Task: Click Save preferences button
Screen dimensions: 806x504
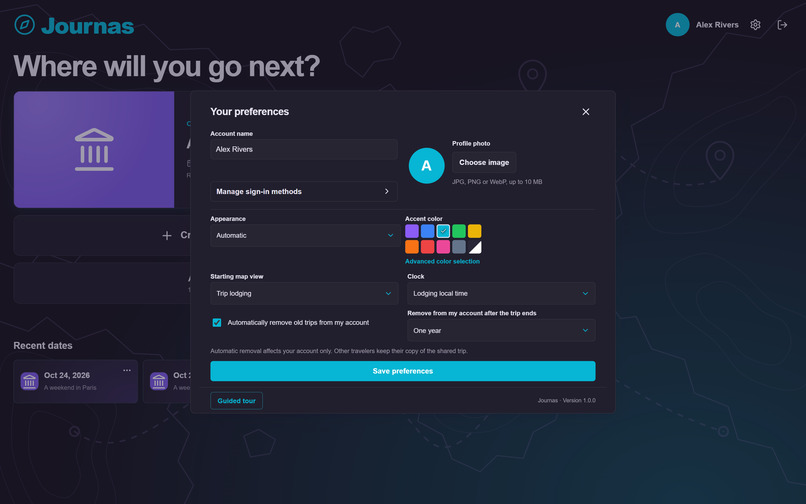Action: 402,371
